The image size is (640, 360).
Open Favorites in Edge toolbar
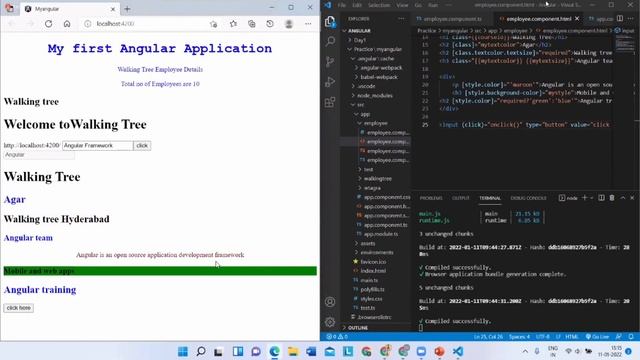[x=233, y=24]
